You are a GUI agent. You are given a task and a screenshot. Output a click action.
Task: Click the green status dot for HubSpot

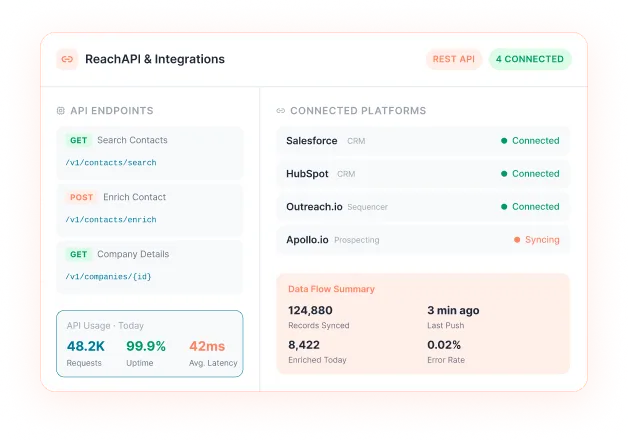[x=504, y=174]
